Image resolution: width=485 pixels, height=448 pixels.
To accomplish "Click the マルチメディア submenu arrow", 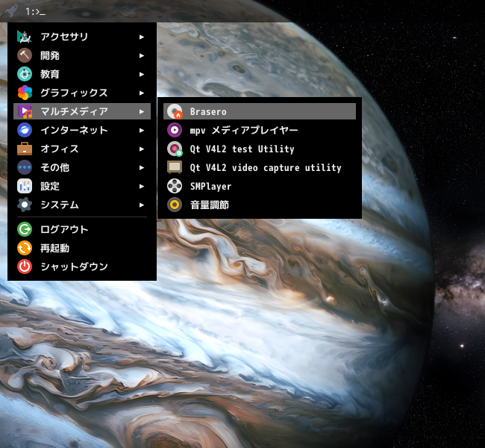I will pyautogui.click(x=142, y=111).
